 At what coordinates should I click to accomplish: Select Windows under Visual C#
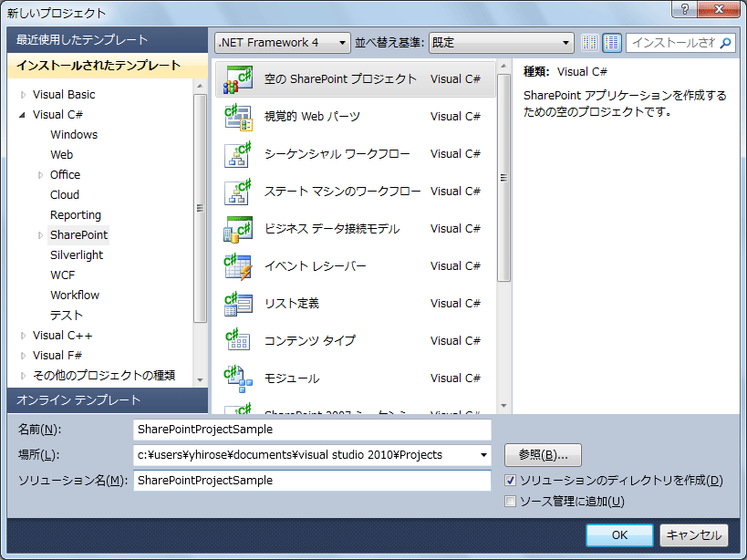(74, 135)
